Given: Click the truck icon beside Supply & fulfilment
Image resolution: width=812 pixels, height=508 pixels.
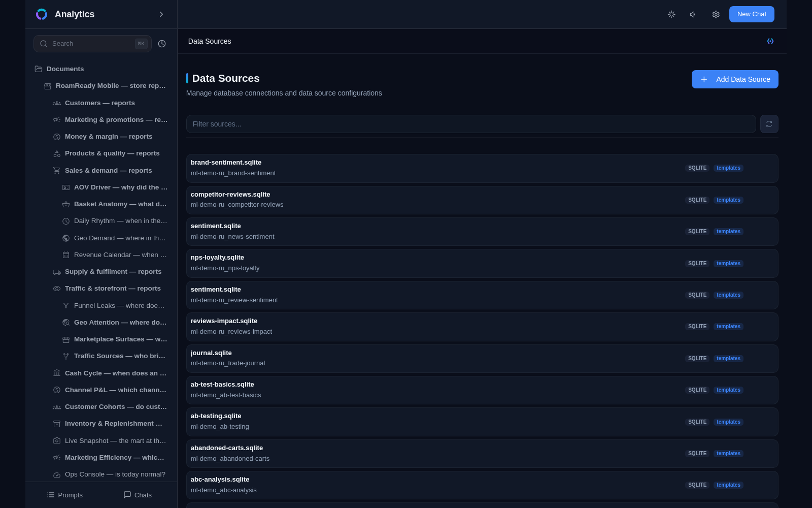Looking at the screenshot, I should click(57, 272).
